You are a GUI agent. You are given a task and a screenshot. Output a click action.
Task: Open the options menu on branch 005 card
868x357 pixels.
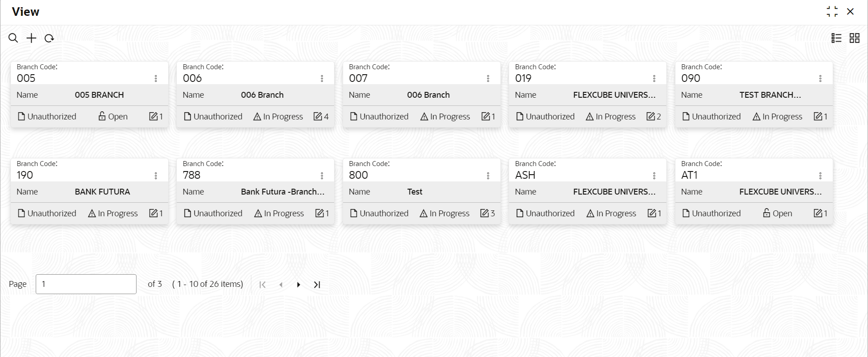click(156, 78)
